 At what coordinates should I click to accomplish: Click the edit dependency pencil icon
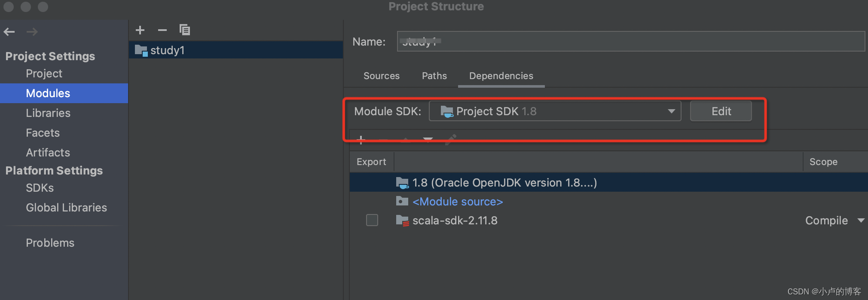[x=451, y=140]
